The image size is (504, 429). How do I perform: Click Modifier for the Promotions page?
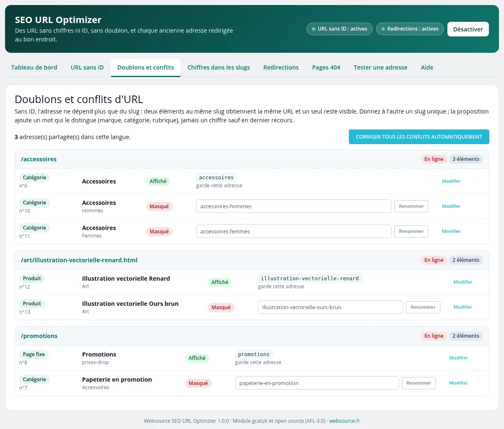(x=459, y=358)
